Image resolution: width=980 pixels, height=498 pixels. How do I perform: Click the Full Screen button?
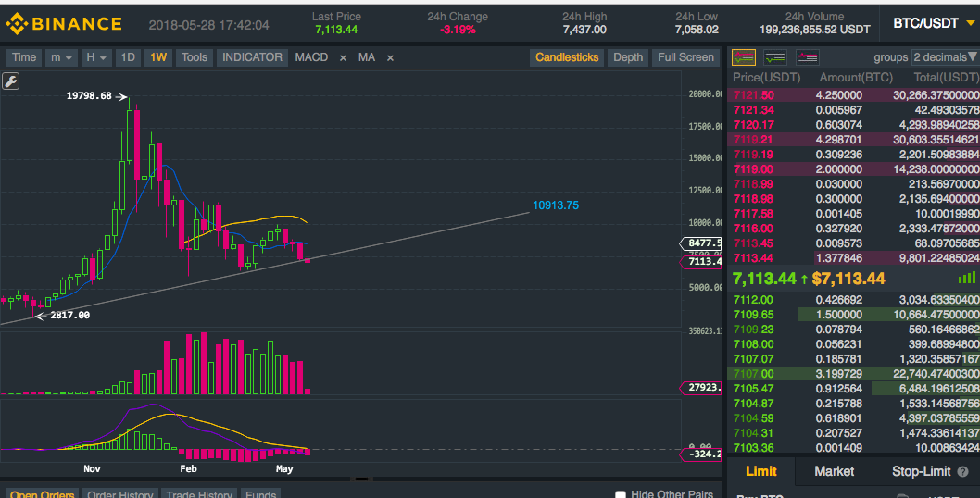pyautogui.click(x=685, y=57)
